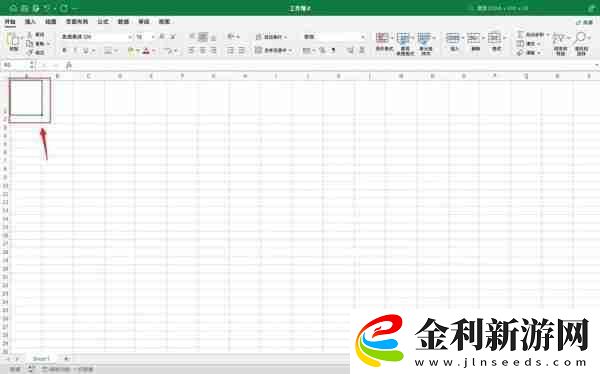Click the Format Painter brush icon
Screen dimensions: 600x374
tap(30, 52)
